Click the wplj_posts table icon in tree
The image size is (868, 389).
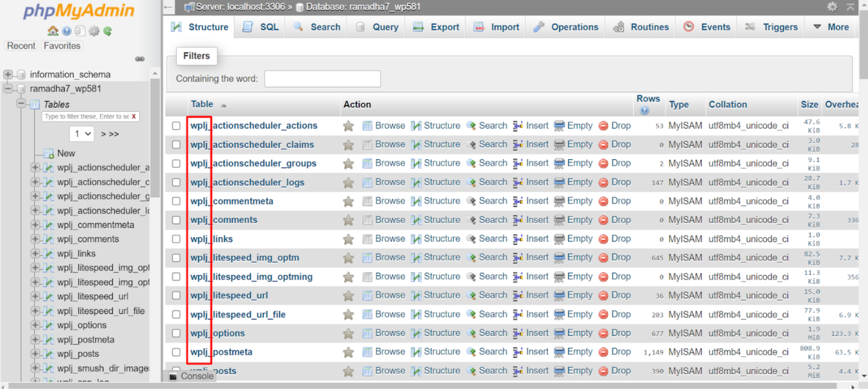tap(49, 354)
